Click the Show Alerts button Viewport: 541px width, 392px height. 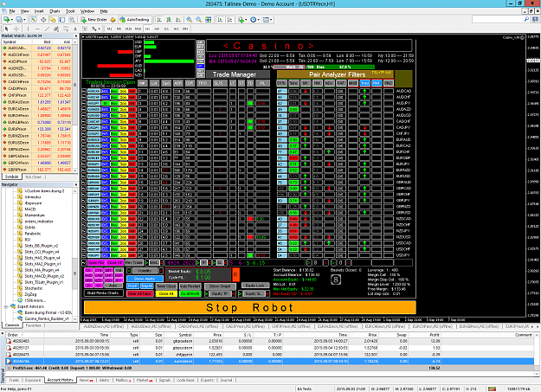pos(145,279)
